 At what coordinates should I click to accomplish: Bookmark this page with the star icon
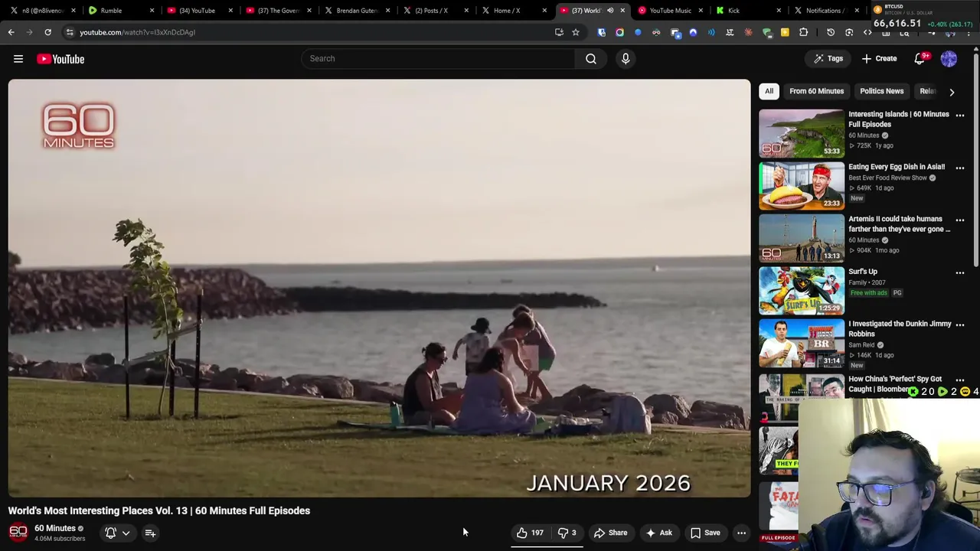[x=576, y=32]
